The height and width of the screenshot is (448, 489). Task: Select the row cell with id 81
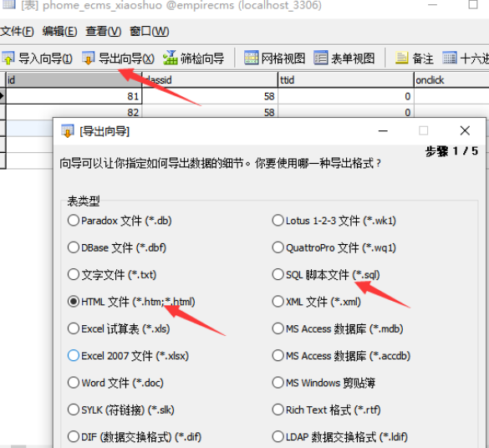pyautogui.click(x=74, y=96)
